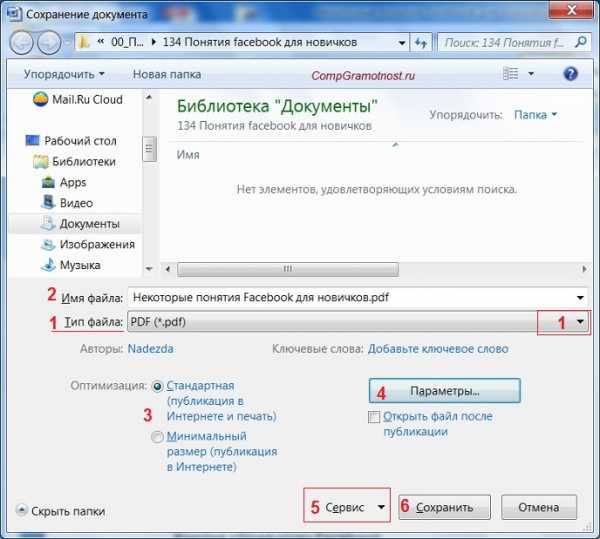600x539 pixels.
Task: Click the 134 Понятия facebook breadcrumb segment
Action: pyautogui.click(x=260, y=42)
